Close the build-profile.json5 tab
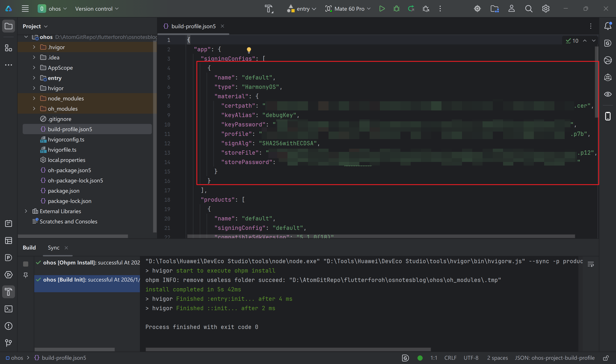616x364 pixels. pos(222,26)
